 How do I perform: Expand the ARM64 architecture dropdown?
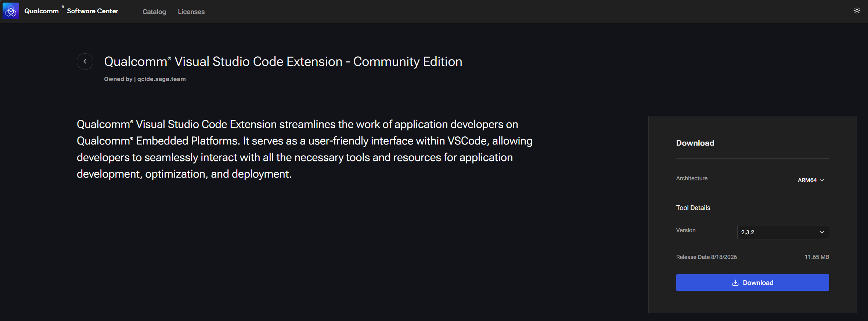click(811, 180)
